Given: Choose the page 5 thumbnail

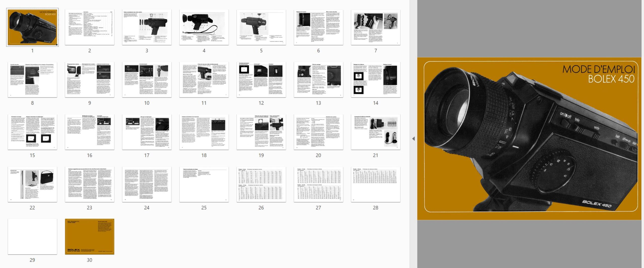Looking at the screenshot, I should pyautogui.click(x=261, y=27).
